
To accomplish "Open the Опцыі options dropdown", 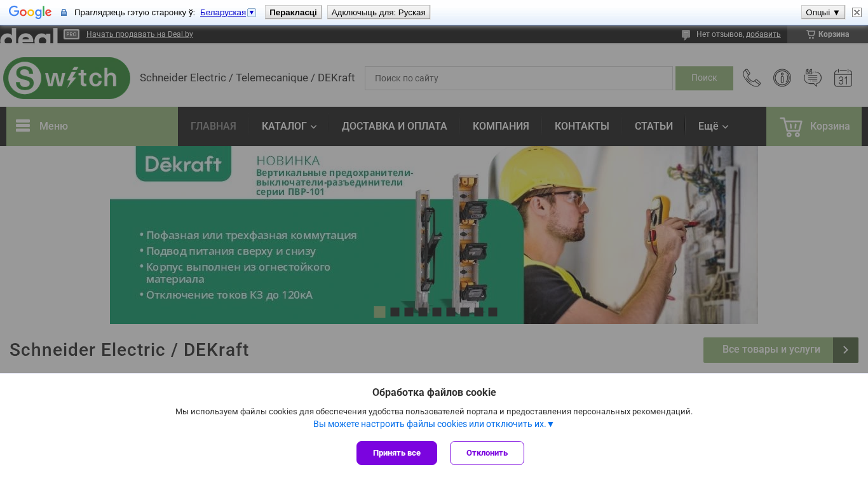I will click(x=823, y=12).
